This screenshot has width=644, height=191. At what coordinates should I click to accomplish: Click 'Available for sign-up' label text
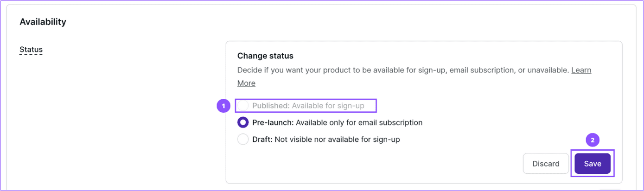(328, 106)
